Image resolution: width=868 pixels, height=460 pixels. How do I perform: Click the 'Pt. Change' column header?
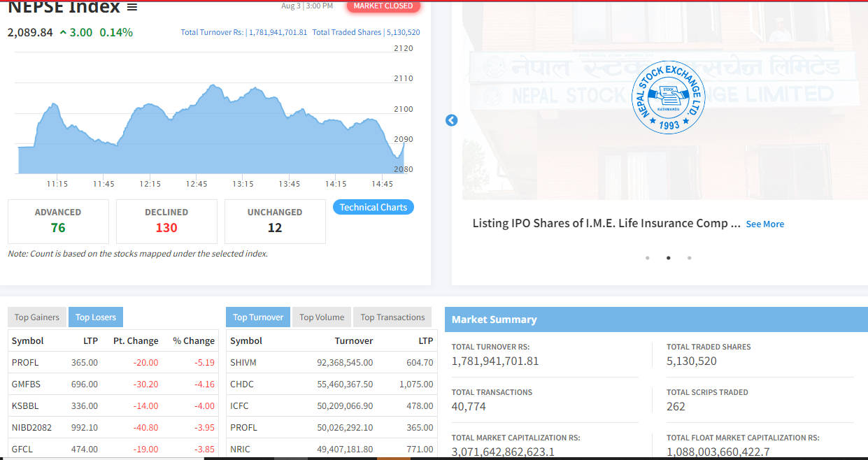click(136, 341)
